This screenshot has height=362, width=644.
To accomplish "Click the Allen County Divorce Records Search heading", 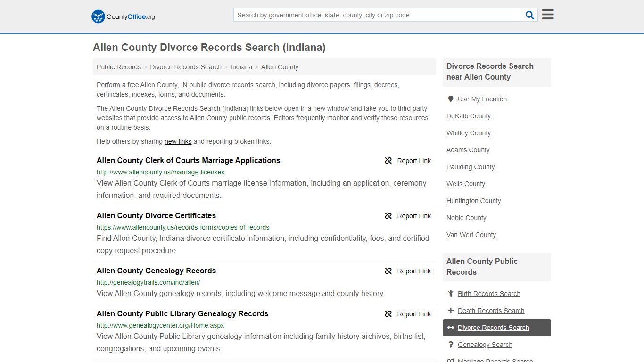I will click(x=209, y=48).
